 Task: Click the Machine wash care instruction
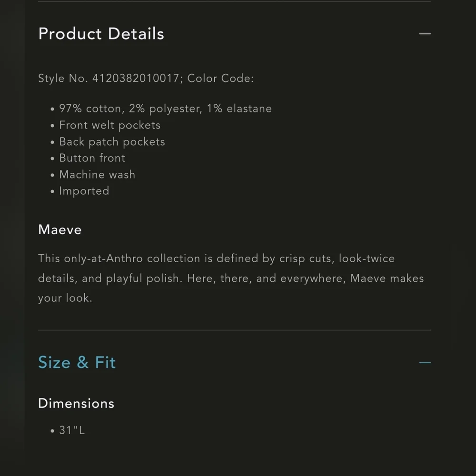tap(97, 175)
